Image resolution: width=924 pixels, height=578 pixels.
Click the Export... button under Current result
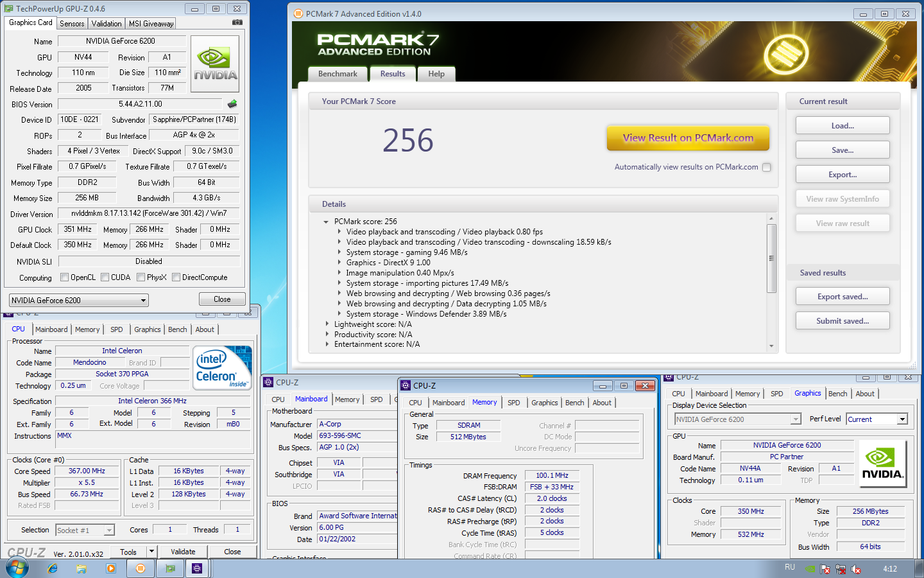(x=843, y=175)
